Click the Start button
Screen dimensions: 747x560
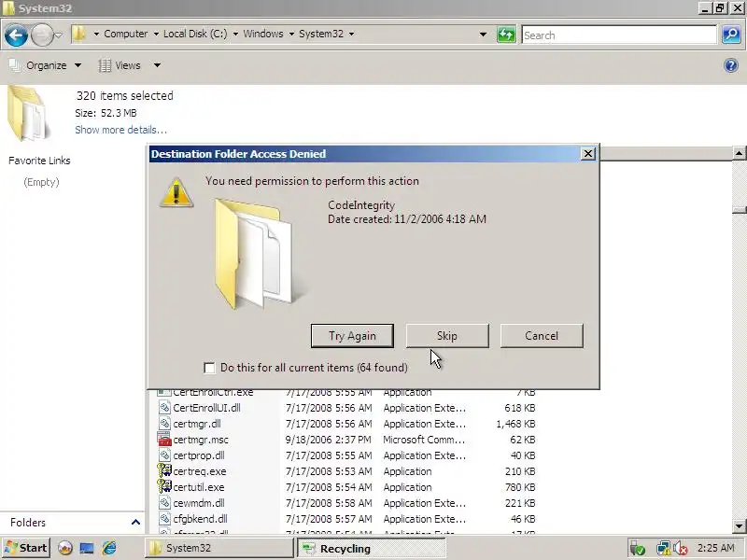click(26, 548)
